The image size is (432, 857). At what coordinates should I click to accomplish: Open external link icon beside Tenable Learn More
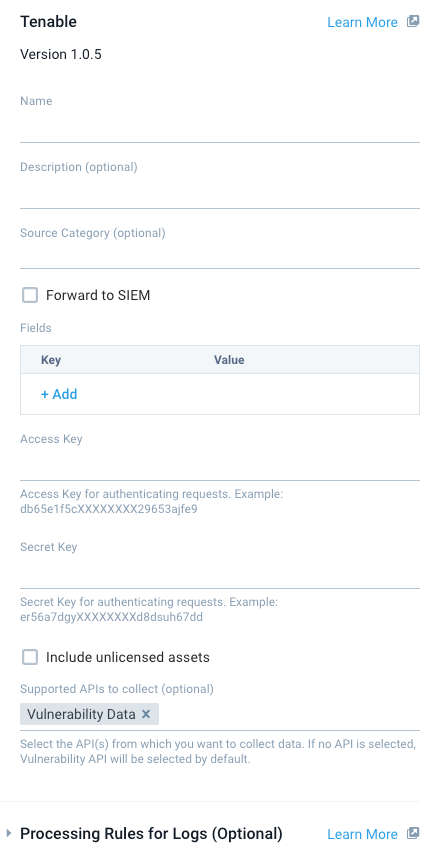tap(413, 22)
